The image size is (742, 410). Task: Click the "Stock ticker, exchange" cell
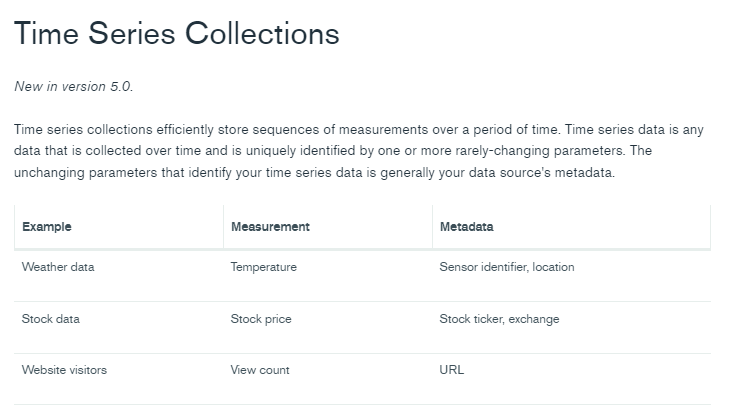pos(499,319)
